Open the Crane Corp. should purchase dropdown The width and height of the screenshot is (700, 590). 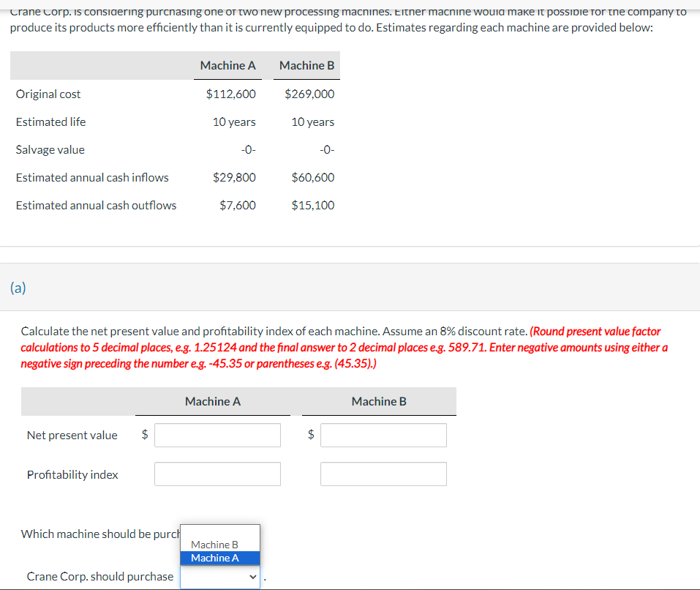pyautogui.click(x=220, y=577)
